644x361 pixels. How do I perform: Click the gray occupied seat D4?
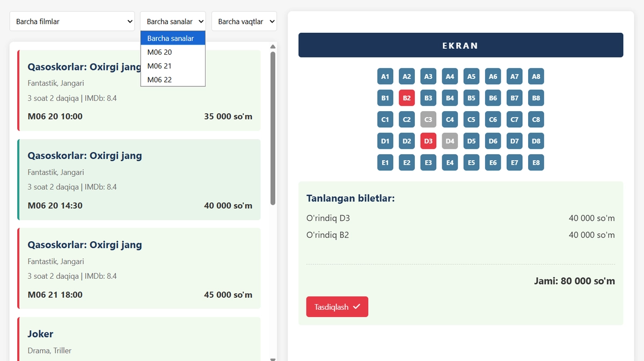click(450, 141)
